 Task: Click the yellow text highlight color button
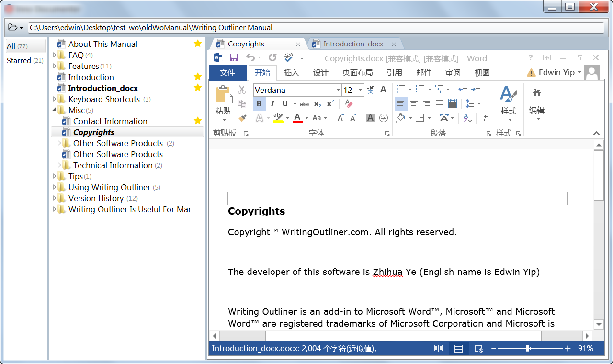point(278,118)
